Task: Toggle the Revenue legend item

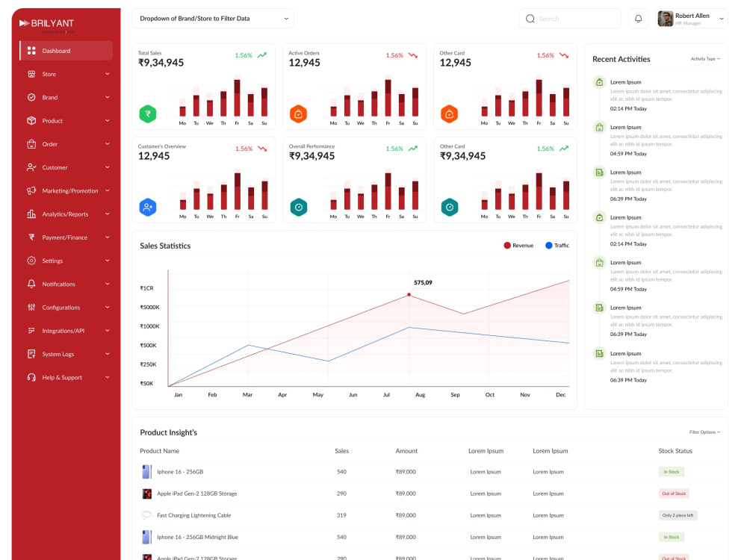Action: (518, 245)
